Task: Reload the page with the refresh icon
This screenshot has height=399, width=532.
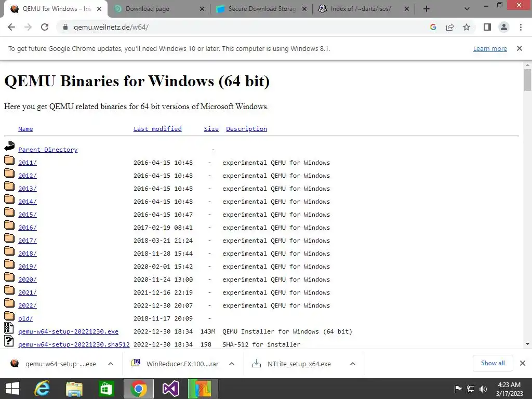Action: 45,27
